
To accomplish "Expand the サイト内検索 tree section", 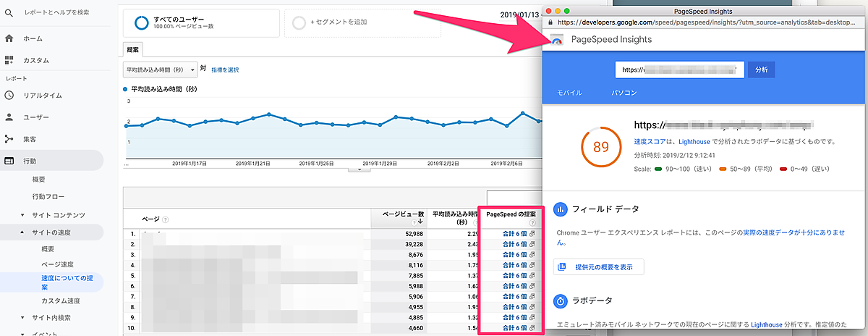I will 22,318.
